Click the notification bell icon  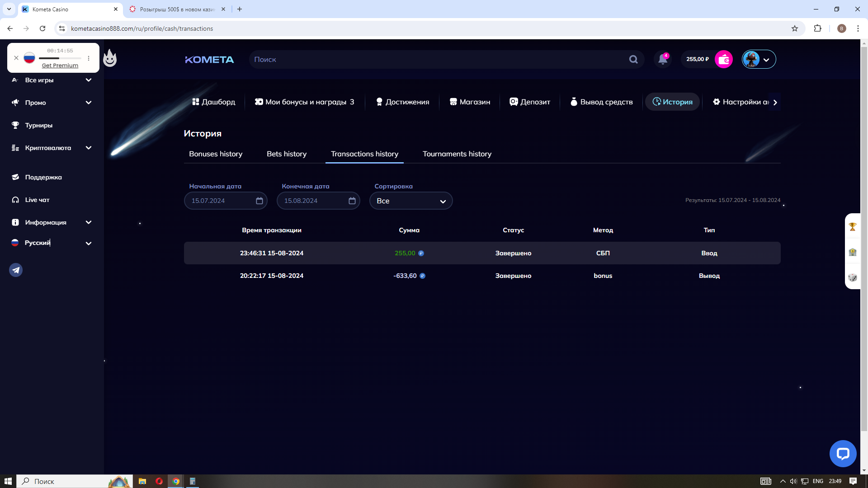click(662, 59)
